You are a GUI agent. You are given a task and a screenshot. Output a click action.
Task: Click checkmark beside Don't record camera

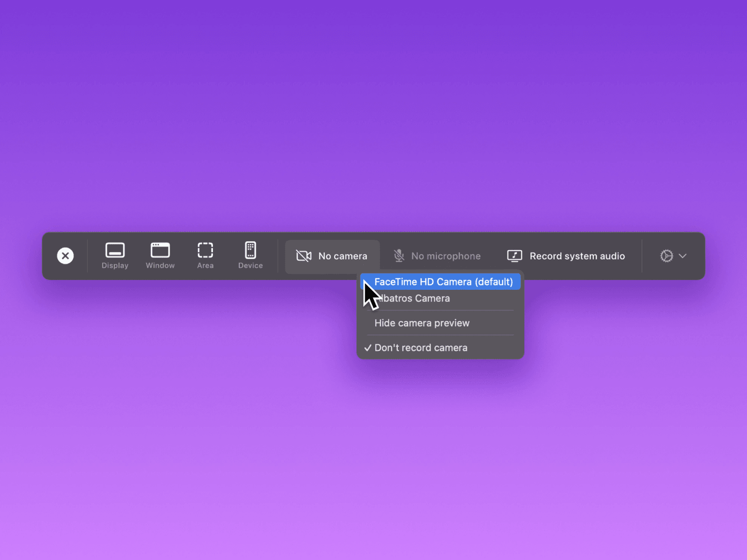tap(368, 348)
